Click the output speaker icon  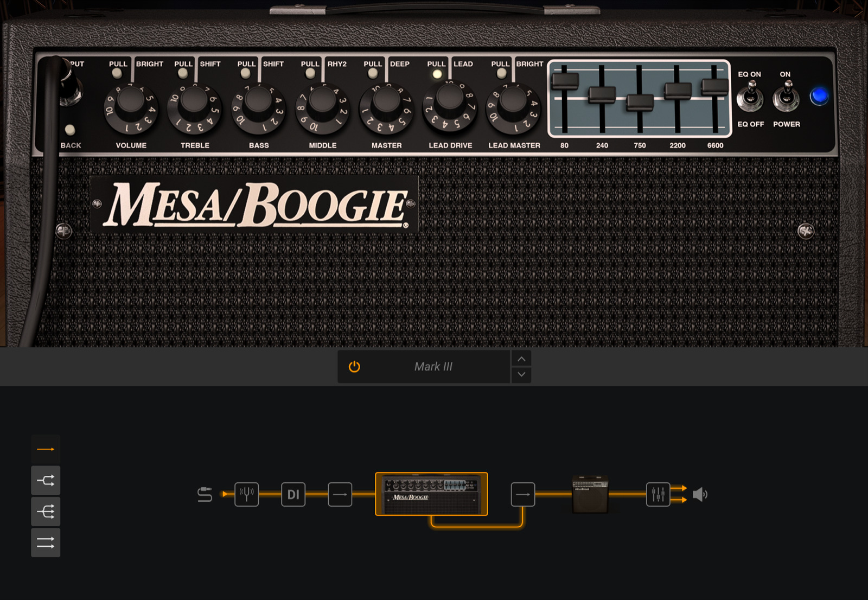tap(700, 494)
